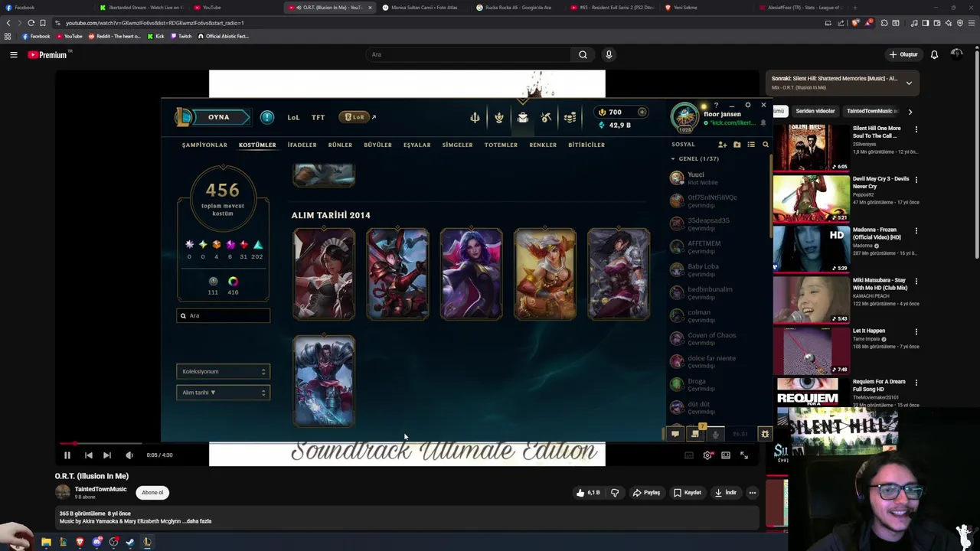Click the add friend icon in Sosyal panel

click(x=722, y=145)
